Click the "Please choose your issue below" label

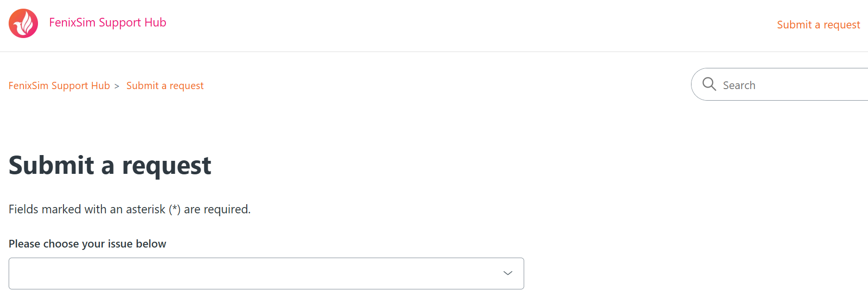pos(87,244)
